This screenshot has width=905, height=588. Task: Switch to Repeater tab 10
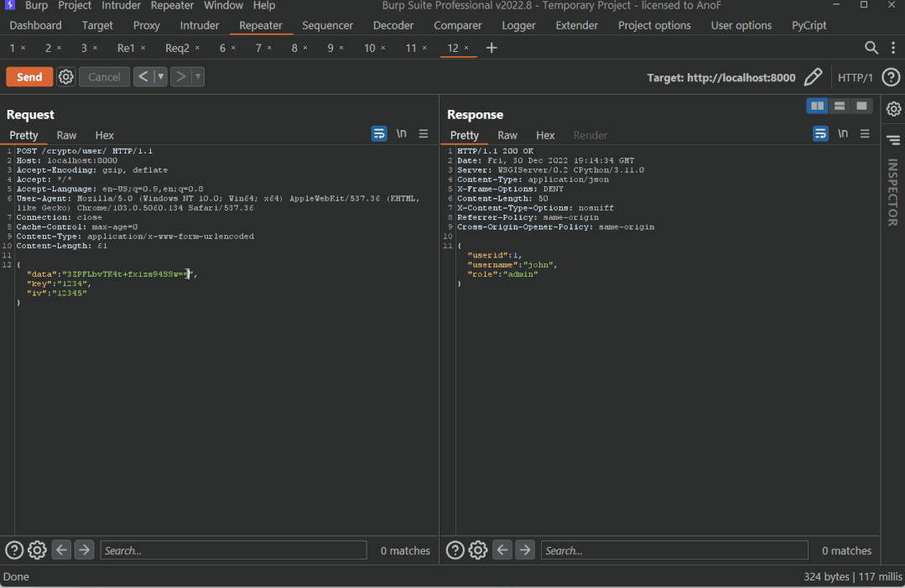pos(369,48)
